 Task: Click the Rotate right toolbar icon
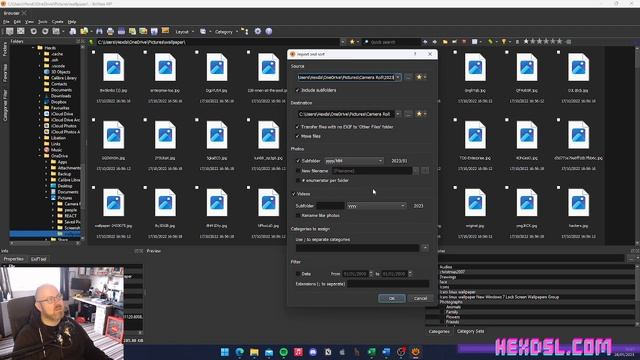point(45,31)
